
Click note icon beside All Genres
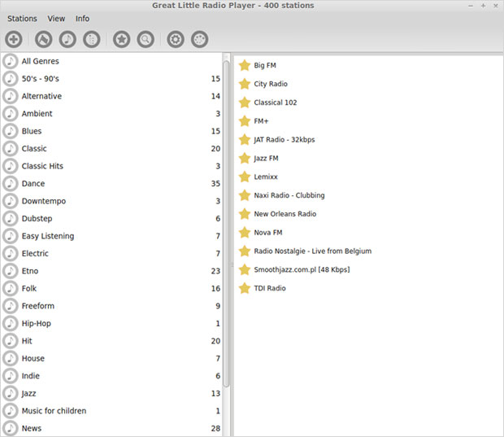pyautogui.click(x=11, y=61)
